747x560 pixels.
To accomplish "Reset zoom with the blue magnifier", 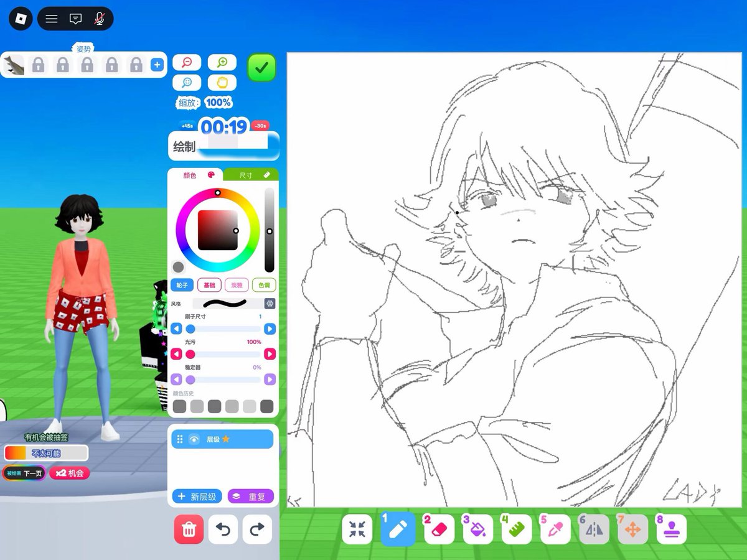I will 187,82.
